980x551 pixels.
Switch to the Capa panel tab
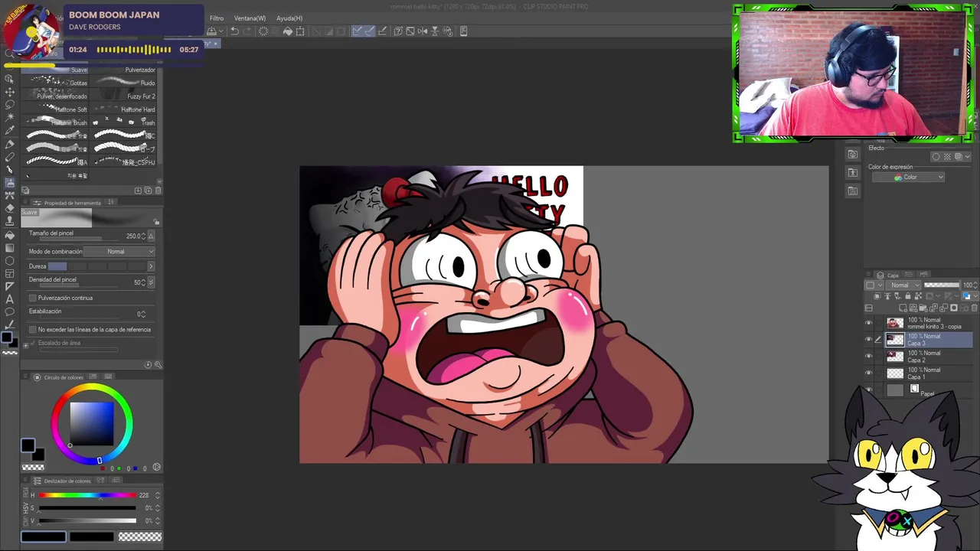(x=889, y=275)
